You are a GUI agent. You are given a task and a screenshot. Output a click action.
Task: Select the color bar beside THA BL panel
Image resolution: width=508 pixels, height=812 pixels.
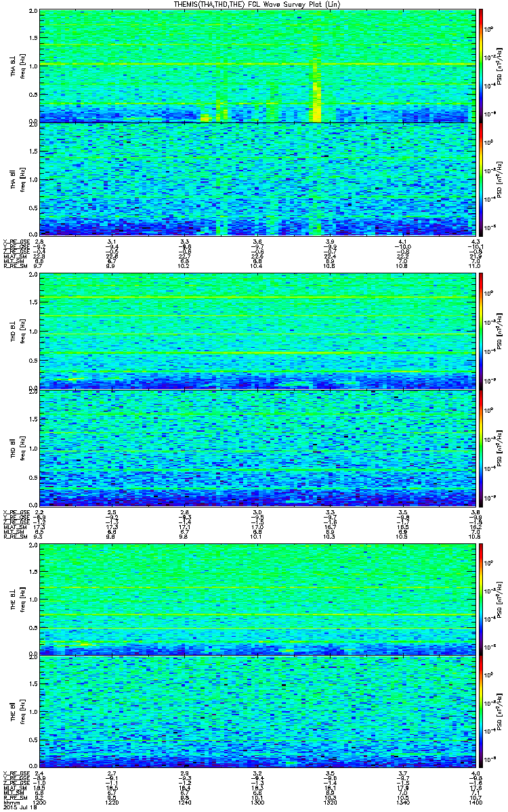click(x=481, y=65)
